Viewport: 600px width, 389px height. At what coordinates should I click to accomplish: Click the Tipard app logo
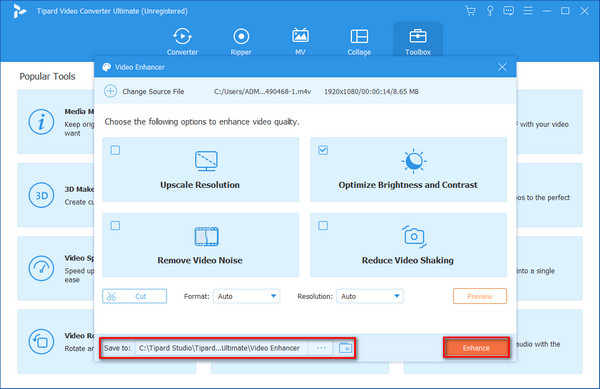[x=19, y=11]
